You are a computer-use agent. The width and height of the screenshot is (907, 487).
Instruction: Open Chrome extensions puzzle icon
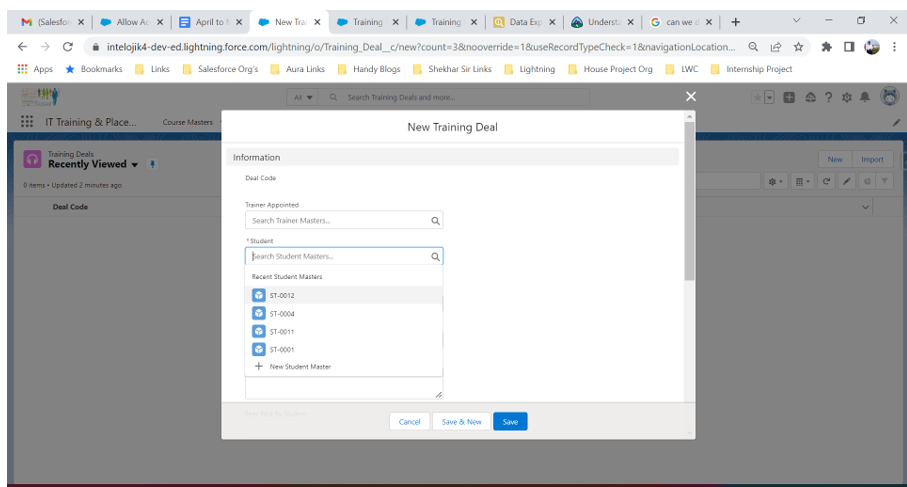click(827, 46)
